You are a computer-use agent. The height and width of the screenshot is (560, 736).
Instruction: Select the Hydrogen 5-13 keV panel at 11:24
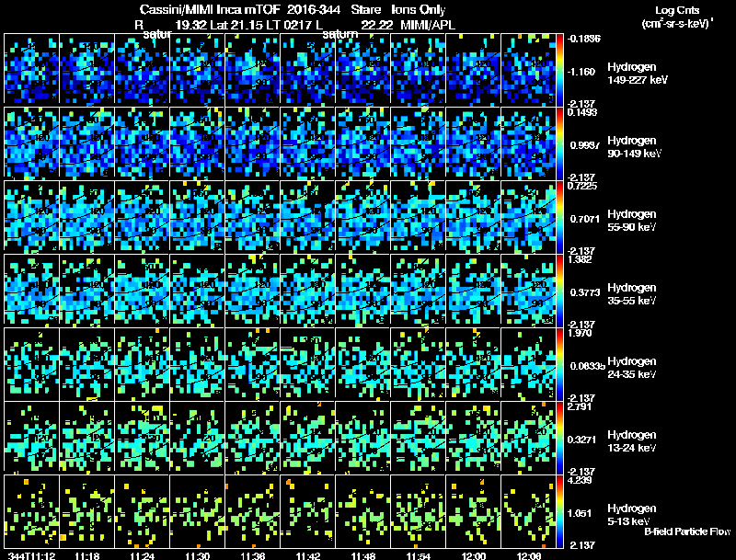tap(143, 511)
